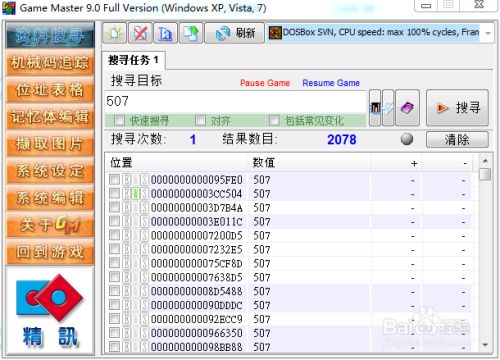Click the red X delete task icon
Viewport: 500px width, 360px height.
[140, 33]
